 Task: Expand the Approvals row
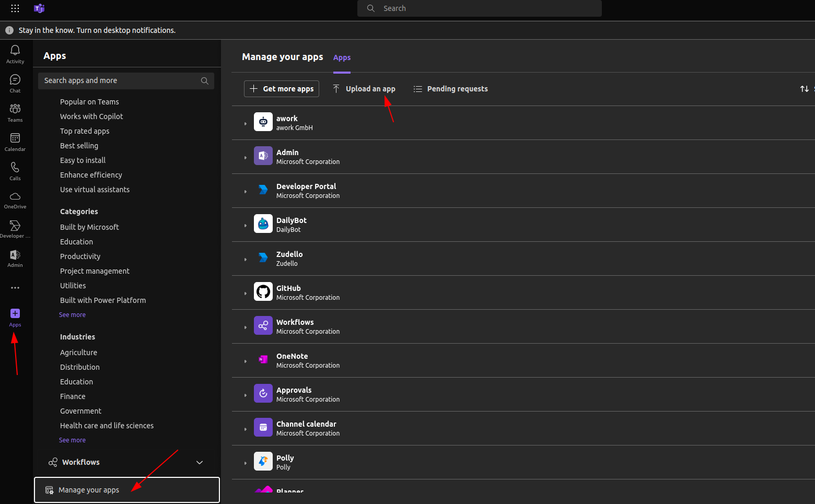245,395
